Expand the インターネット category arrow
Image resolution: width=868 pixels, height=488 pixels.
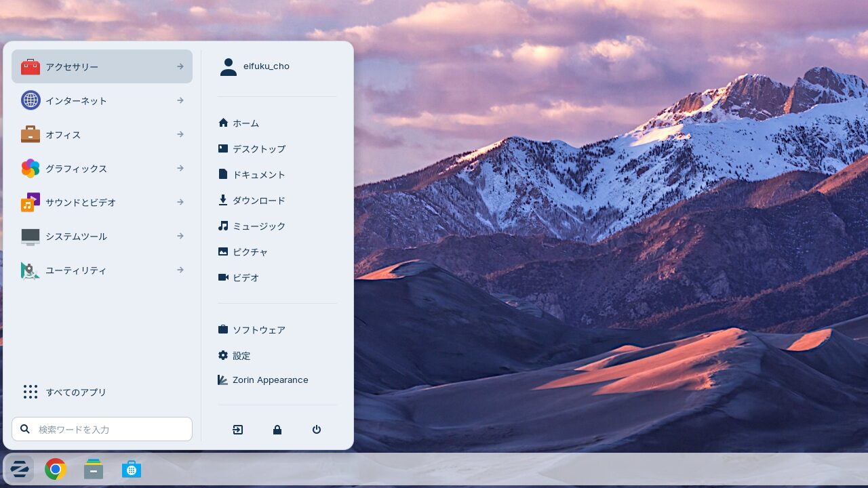pos(180,100)
